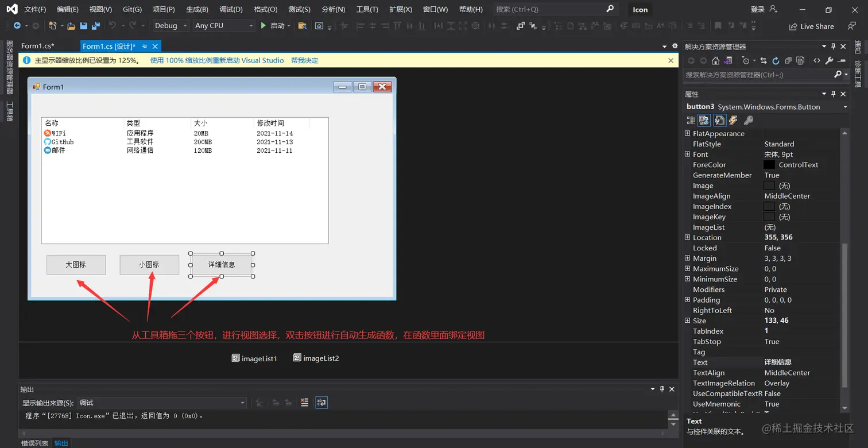Toggle auto-hide pin on Solution Explorer panel
This screenshot has height=448, width=868.
click(834, 47)
